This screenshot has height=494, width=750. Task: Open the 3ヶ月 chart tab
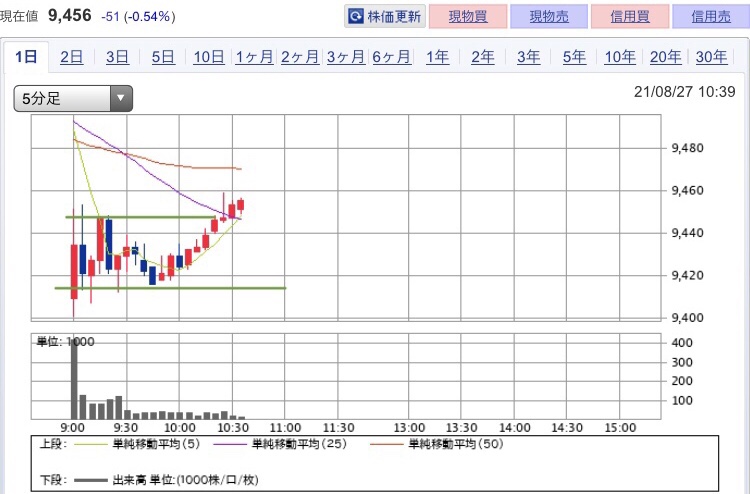(x=345, y=57)
